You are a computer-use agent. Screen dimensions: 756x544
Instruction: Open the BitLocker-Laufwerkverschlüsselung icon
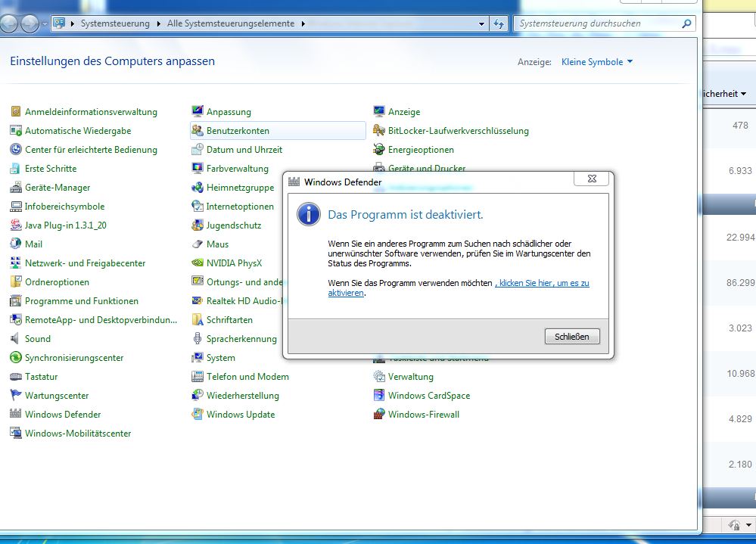[x=379, y=131]
